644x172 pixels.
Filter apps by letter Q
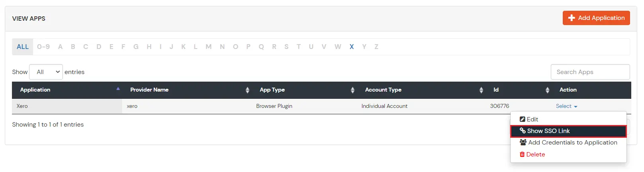click(261, 47)
